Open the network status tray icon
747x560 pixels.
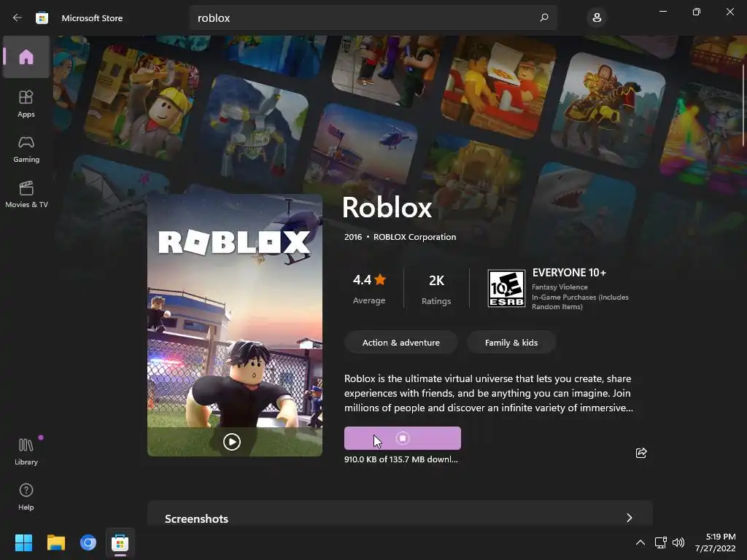point(660,542)
